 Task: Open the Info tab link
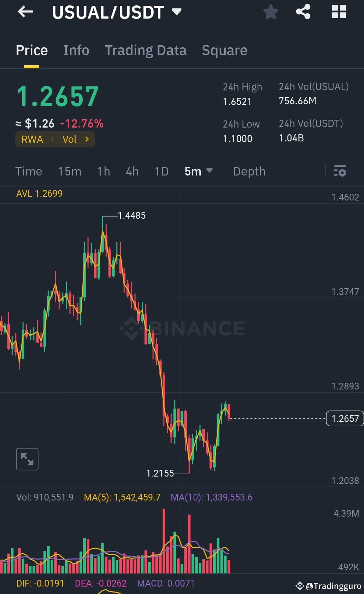point(76,50)
